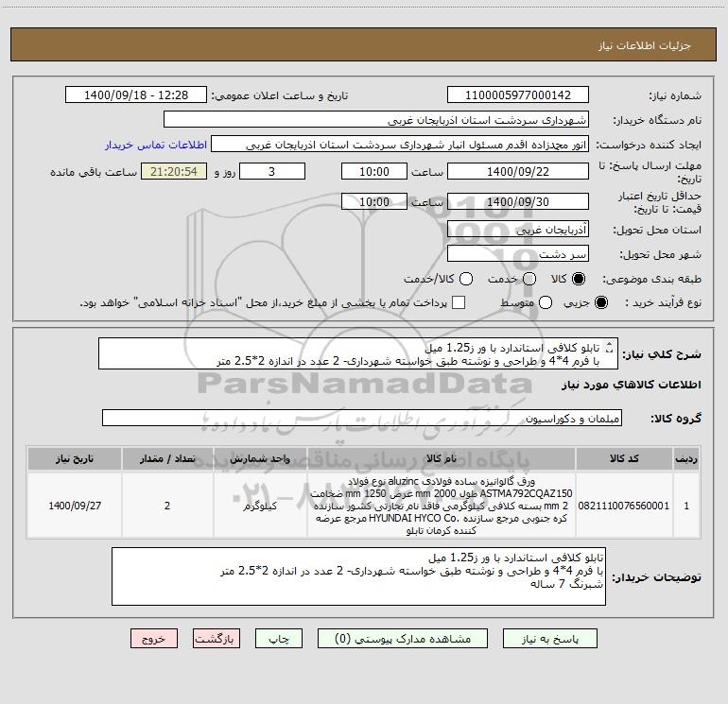
Task: Open مشاهده مدارک پیوستی (0) button
Action: pos(403,639)
